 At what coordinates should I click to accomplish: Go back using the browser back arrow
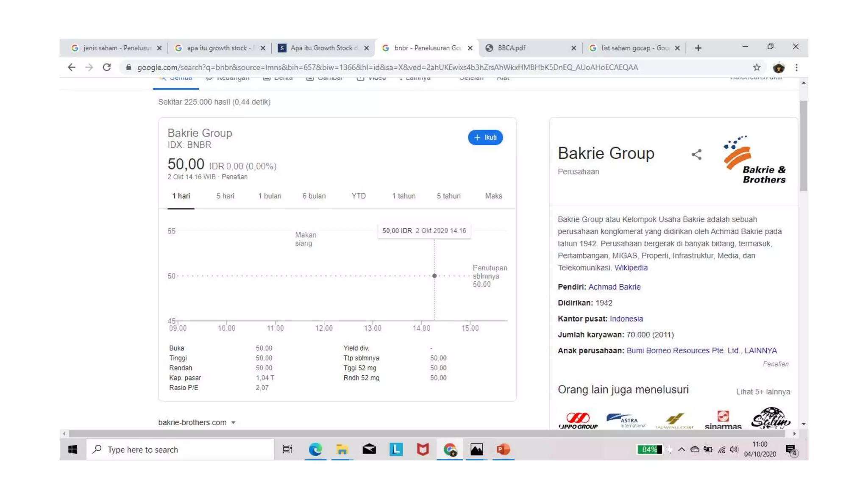[x=72, y=67]
